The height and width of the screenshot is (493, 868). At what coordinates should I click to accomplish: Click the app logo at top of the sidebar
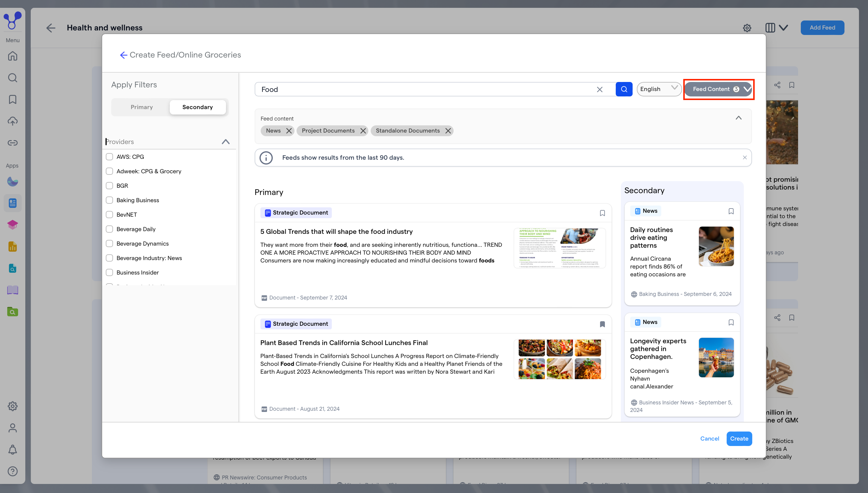(13, 20)
